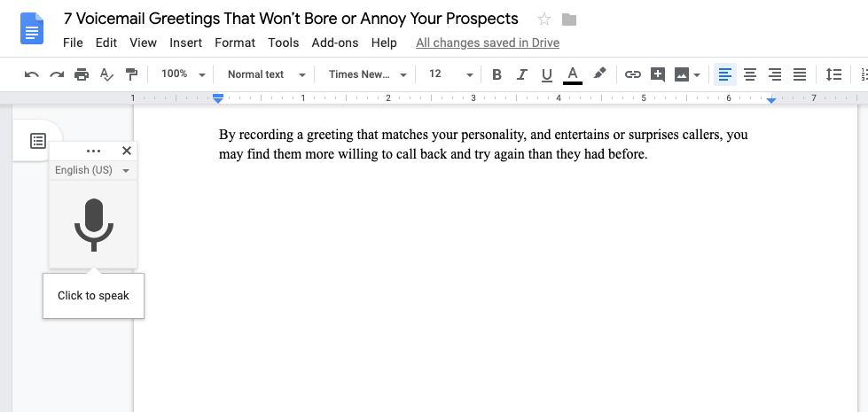Select right align
This screenshot has width=868, height=412.
coord(774,74)
